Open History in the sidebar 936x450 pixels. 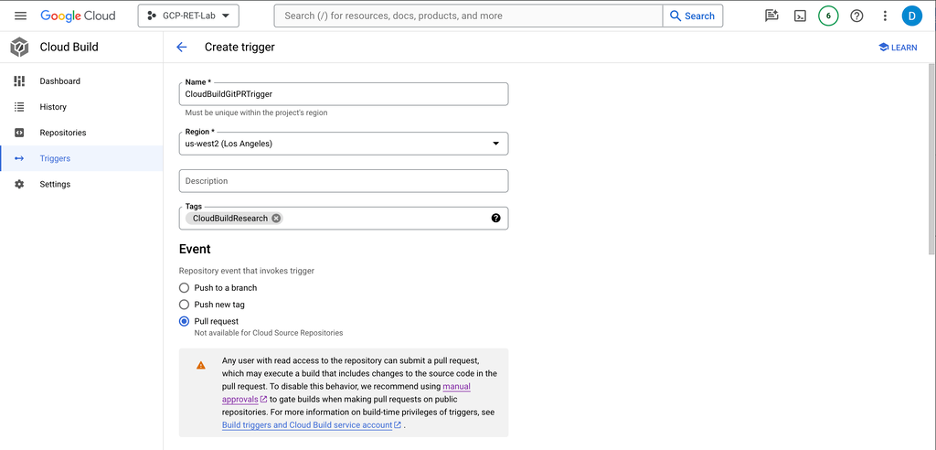[81, 107]
